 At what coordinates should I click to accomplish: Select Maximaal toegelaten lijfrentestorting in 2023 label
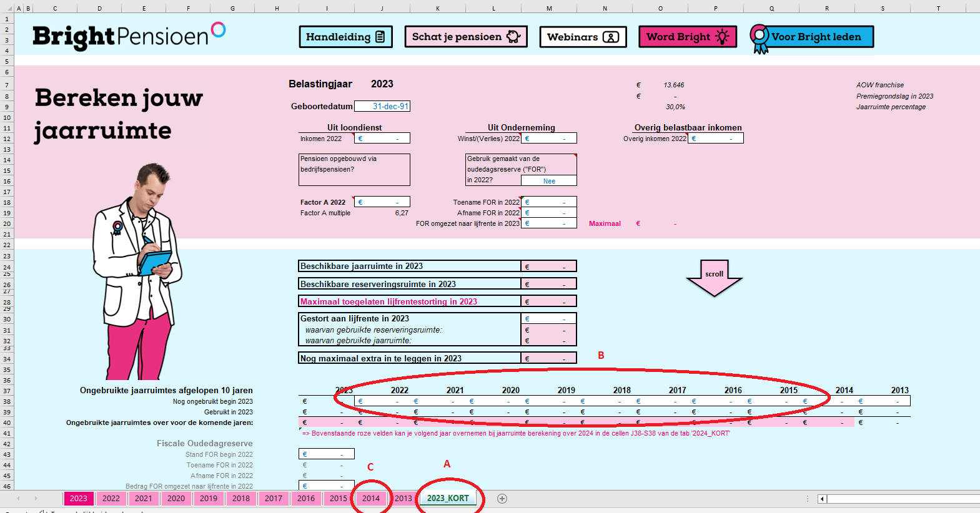click(389, 301)
